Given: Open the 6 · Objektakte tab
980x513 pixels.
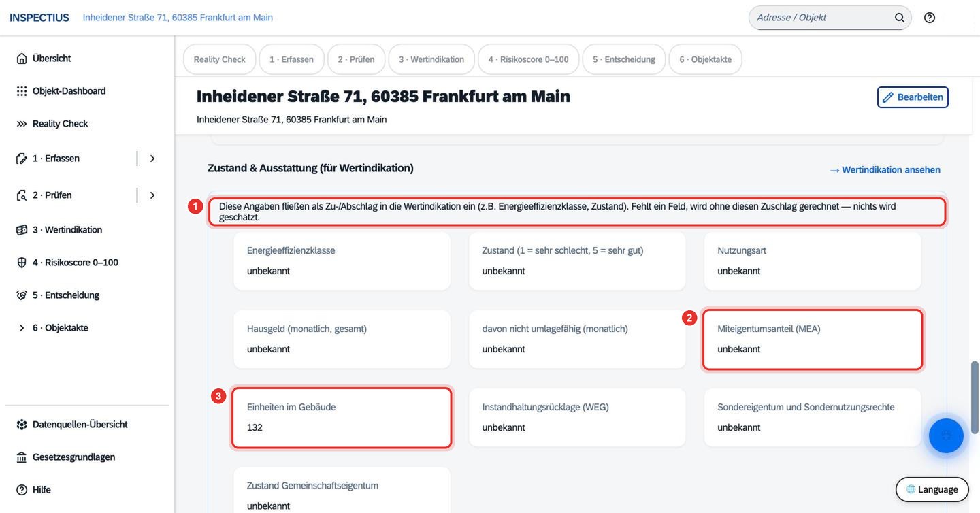Looking at the screenshot, I should tap(705, 59).
